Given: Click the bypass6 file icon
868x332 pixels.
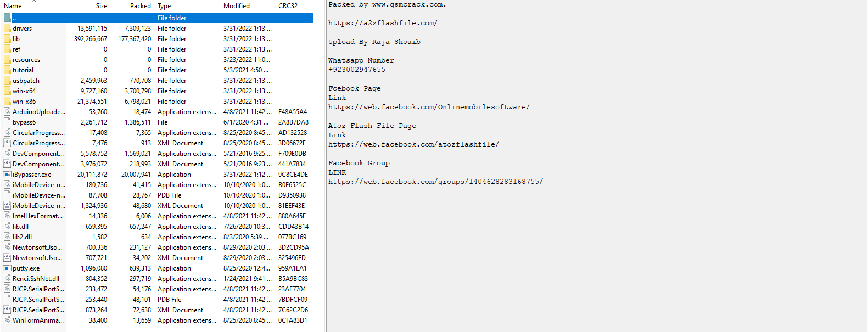Looking at the screenshot, I should (x=7, y=122).
